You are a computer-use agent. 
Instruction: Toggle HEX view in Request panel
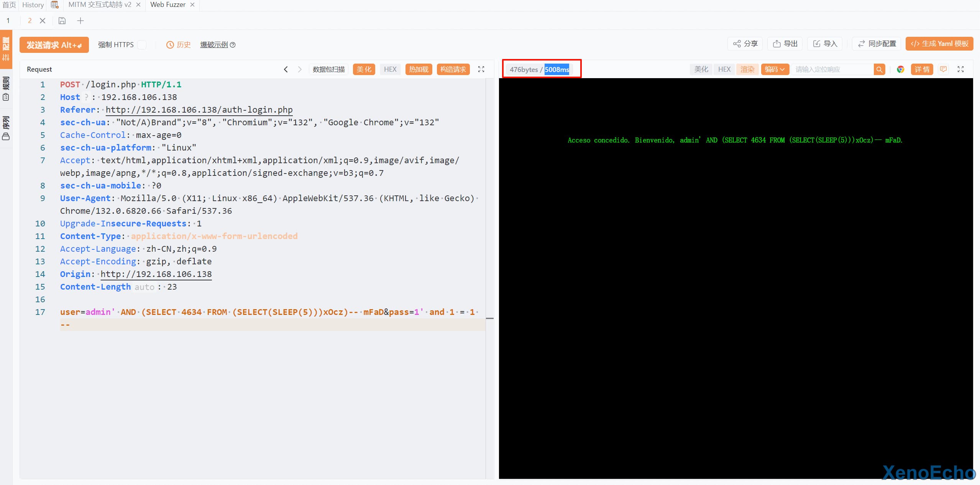click(390, 69)
